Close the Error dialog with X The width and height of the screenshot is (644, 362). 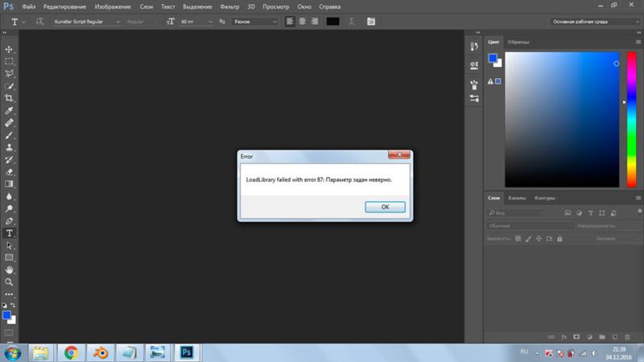click(398, 154)
